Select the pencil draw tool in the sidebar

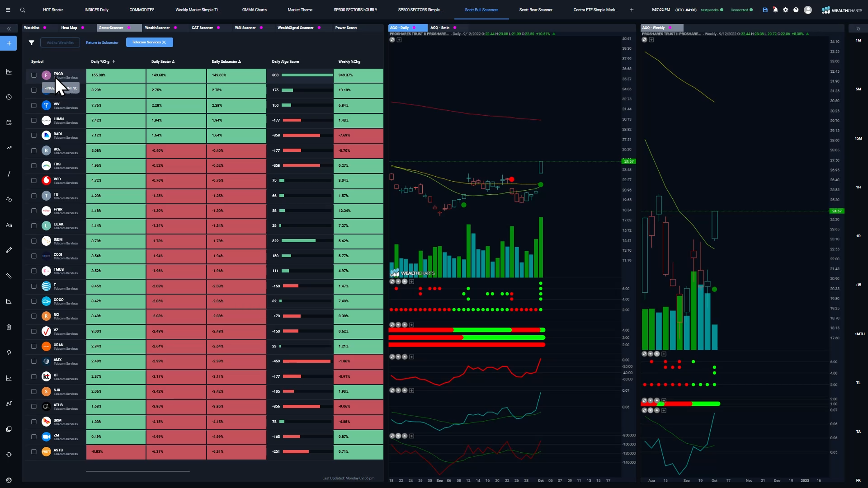(x=9, y=250)
